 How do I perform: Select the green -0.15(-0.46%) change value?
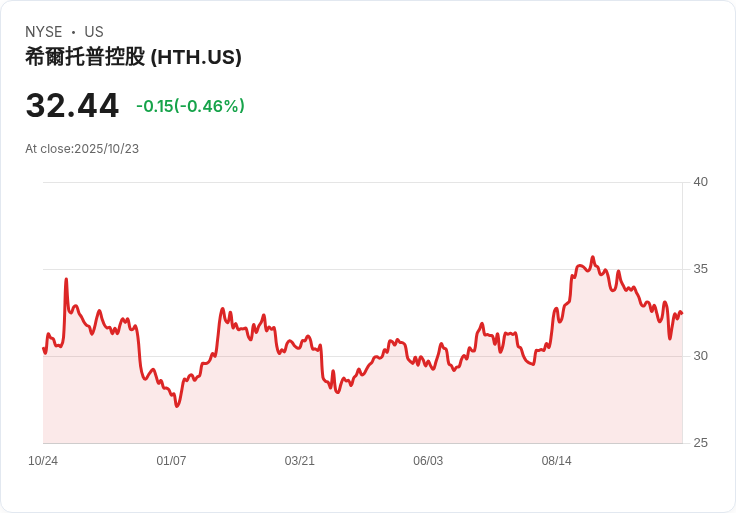[190, 106]
